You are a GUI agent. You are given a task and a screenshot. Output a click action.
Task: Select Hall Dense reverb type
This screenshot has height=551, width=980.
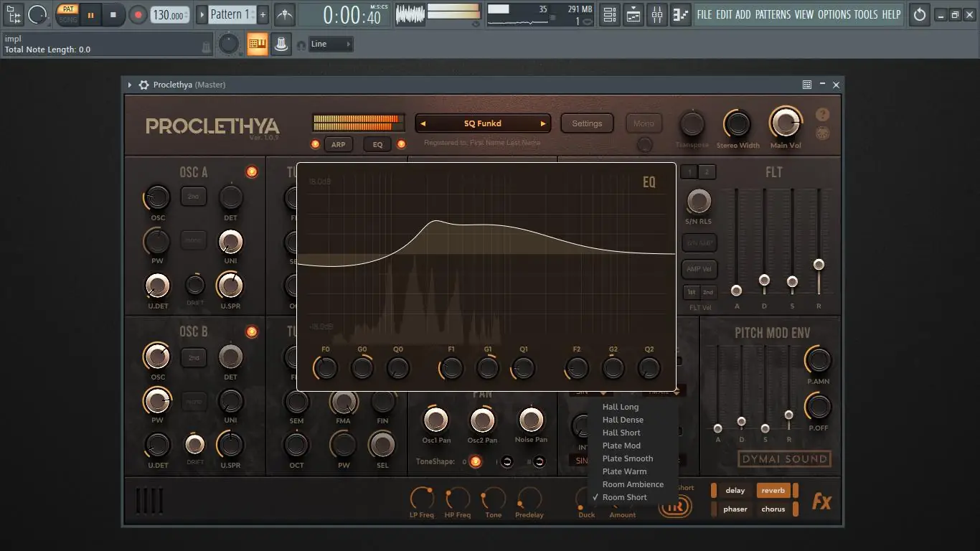[x=623, y=420]
